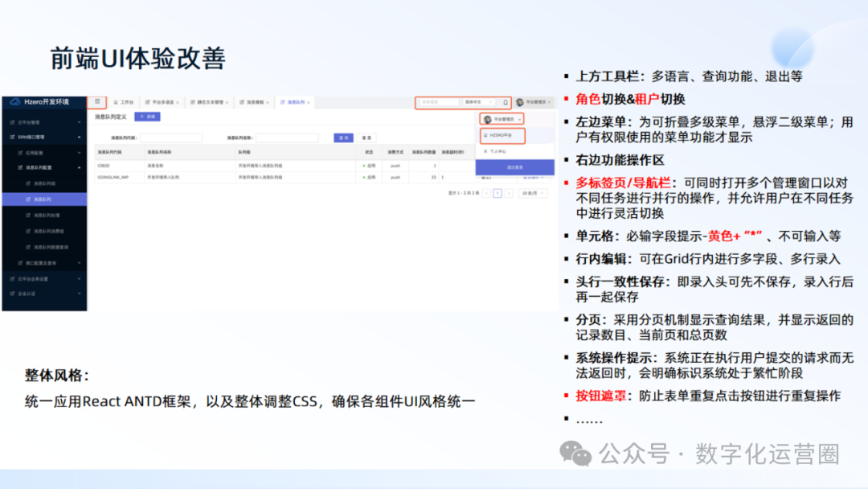The width and height of the screenshot is (868, 489).
Task: Close the 消息模板 tab
Action: [268, 102]
